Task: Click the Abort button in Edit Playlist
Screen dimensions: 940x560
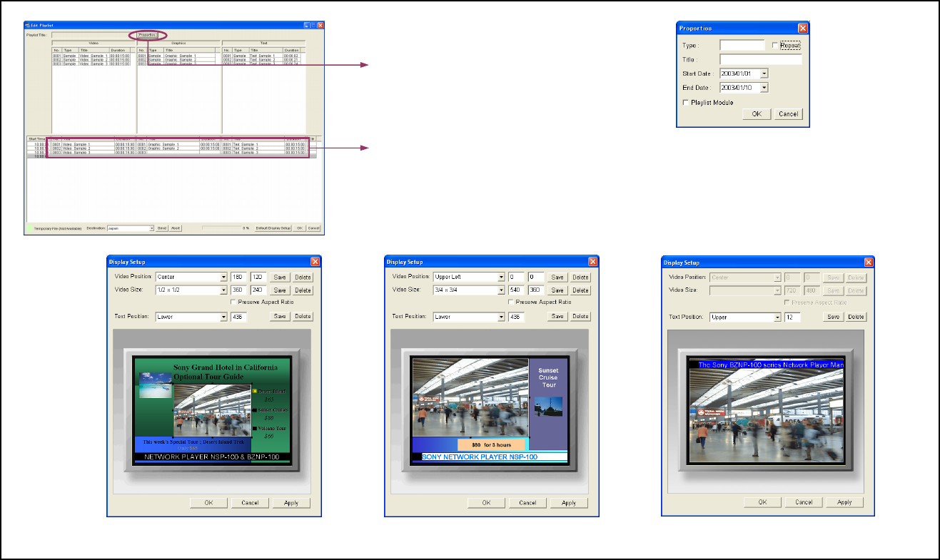Action: point(176,228)
